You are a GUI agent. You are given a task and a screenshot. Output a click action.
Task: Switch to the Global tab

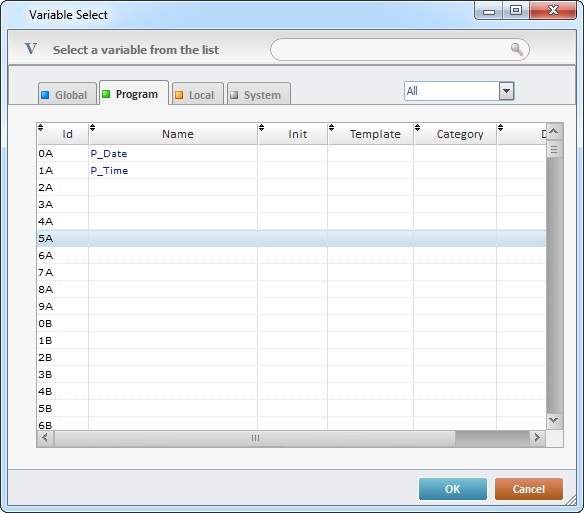pyautogui.click(x=67, y=94)
